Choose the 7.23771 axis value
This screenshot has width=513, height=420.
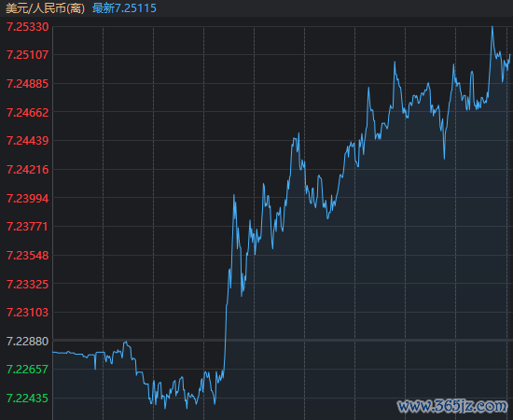coord(27,227)
